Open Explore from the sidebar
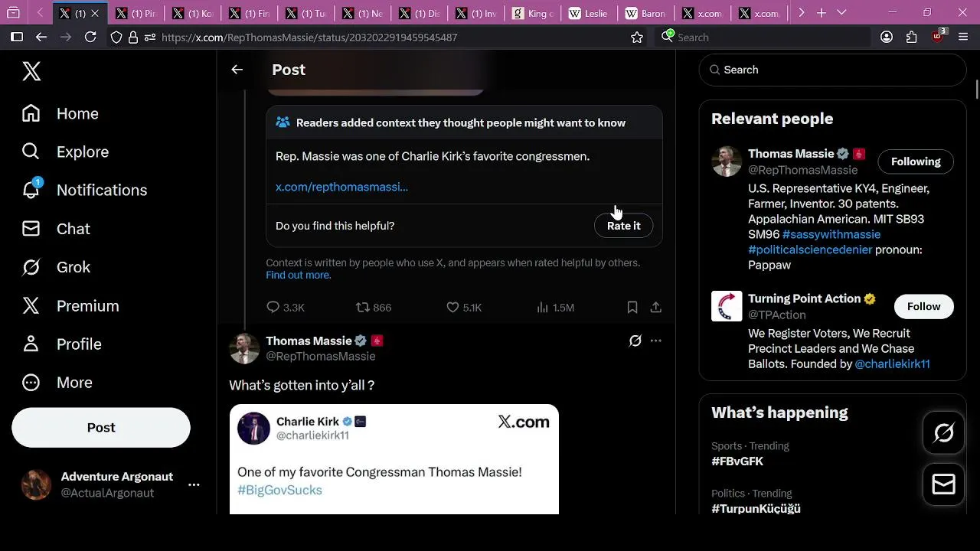 click(65, 152)
